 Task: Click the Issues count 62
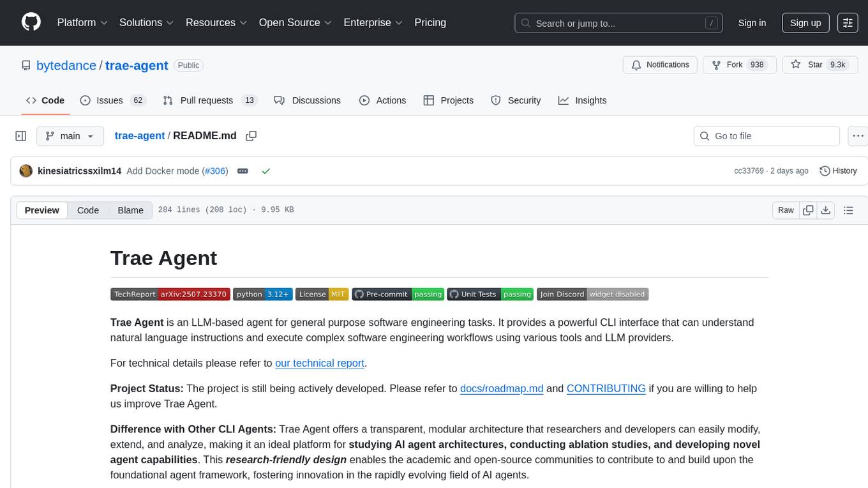[137, 100]
